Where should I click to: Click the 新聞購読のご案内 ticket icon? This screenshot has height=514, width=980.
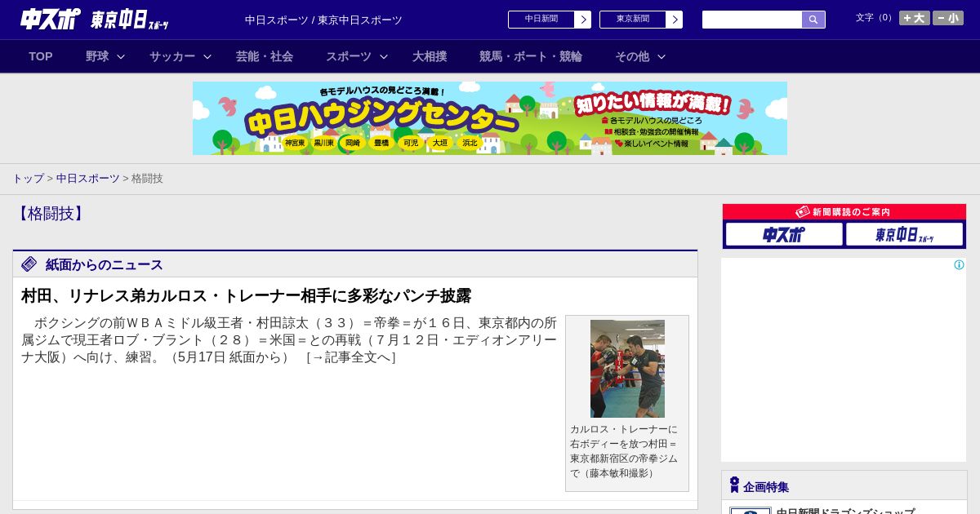(x=803, y=212)
